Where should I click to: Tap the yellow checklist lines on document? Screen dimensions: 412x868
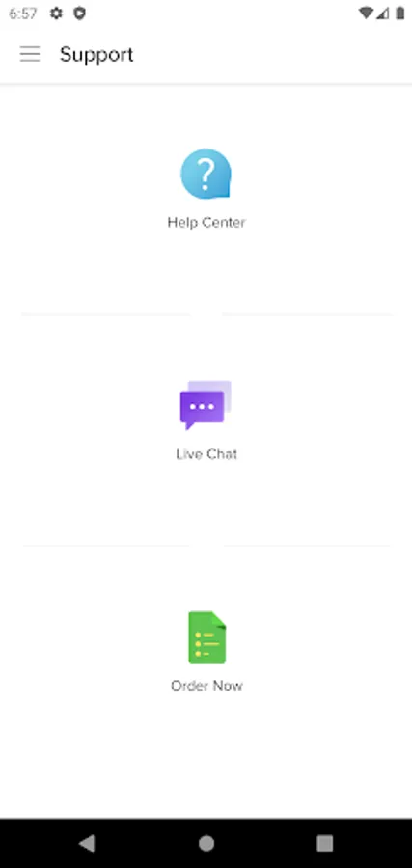(207, 644)
